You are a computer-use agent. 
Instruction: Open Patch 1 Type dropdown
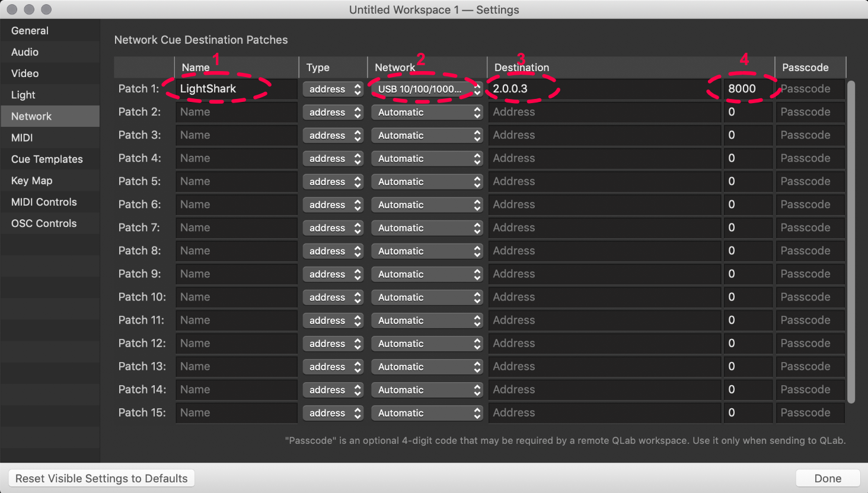[x=333, y=89]
